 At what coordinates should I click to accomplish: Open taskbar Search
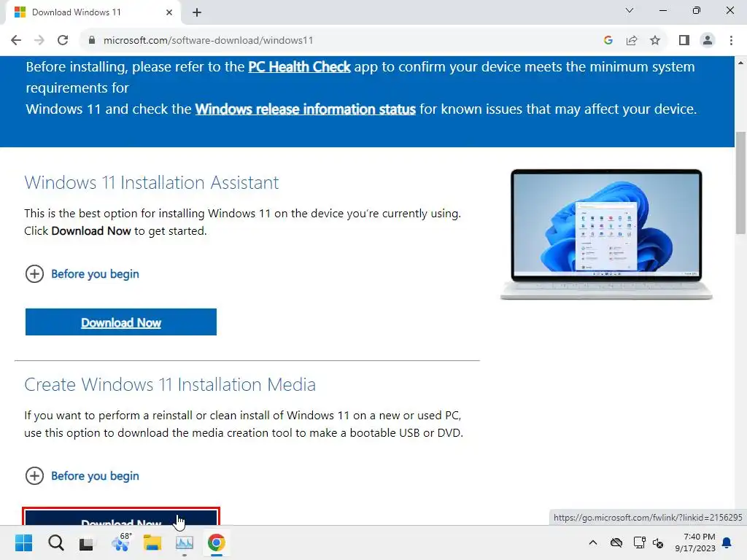click(x=55, y=542)
